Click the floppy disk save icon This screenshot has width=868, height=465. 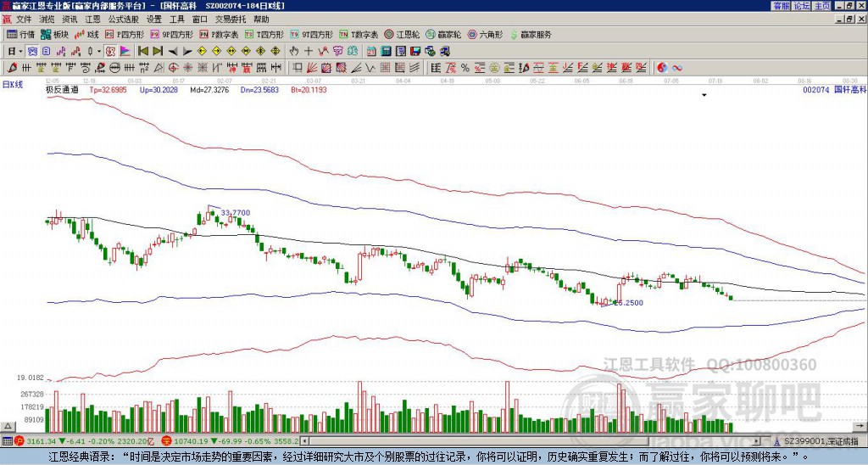point(415,52)
